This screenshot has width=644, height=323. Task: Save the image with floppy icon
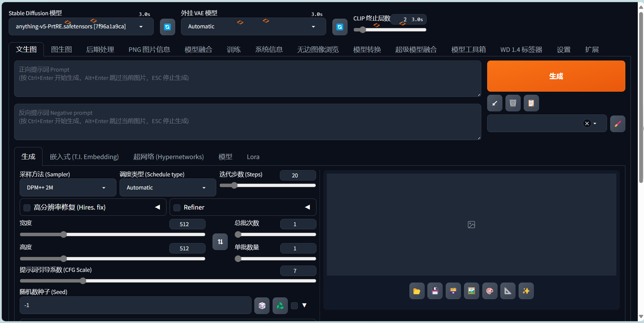pos(435,291)
